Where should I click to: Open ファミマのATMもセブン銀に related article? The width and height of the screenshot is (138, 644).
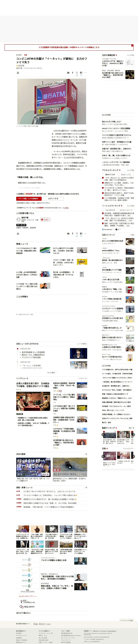pyautogui.click(x=27, y=251)
